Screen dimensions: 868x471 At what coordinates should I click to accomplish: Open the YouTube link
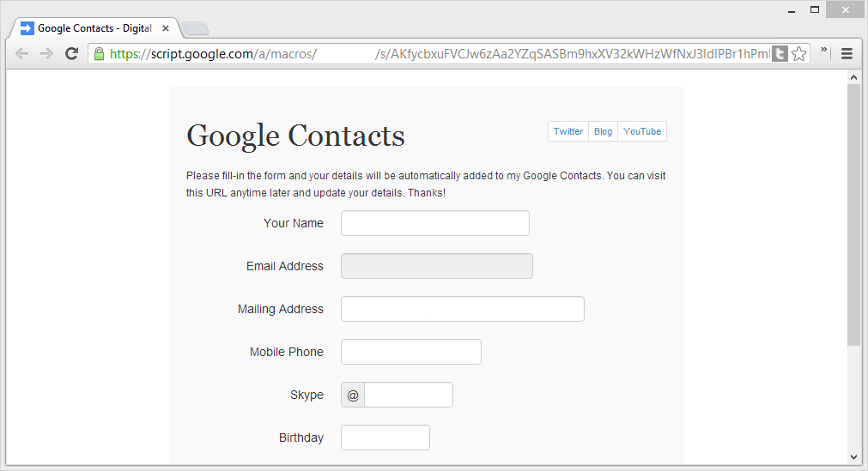[642, 131]
